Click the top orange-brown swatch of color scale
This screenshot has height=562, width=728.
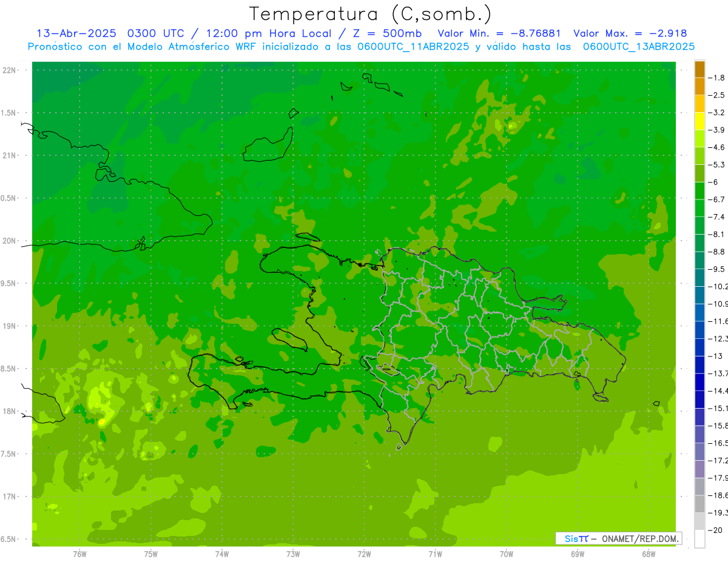(699, 69)
